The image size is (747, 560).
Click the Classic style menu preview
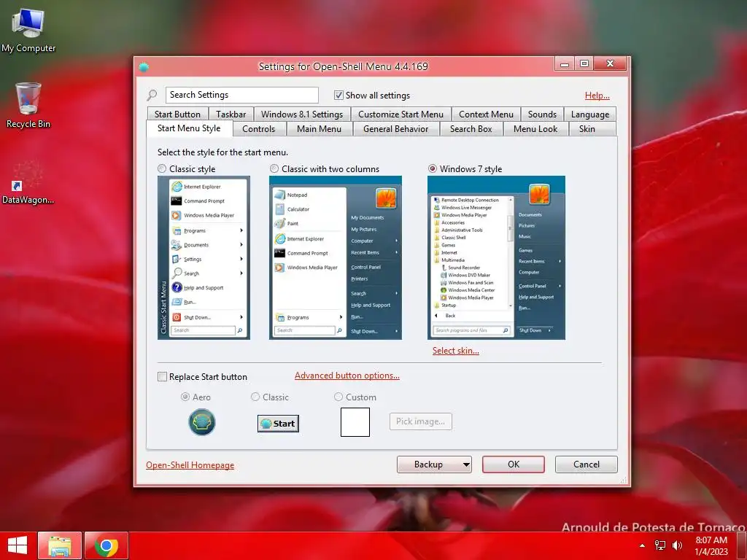[204, 257]
